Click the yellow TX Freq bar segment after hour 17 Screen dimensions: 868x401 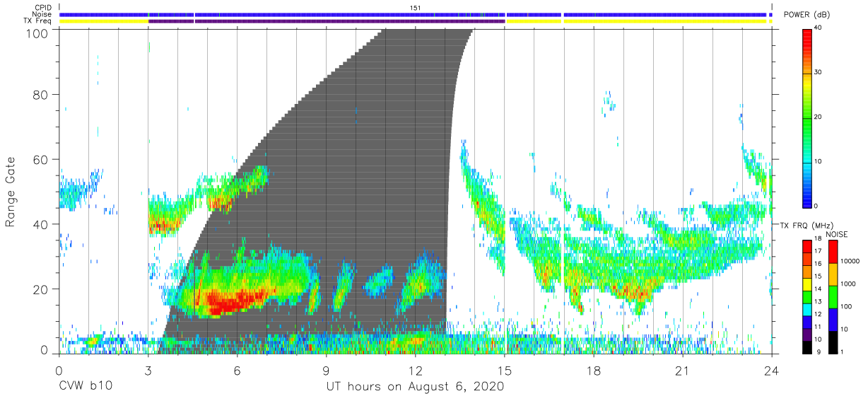(x=665, y=21)
